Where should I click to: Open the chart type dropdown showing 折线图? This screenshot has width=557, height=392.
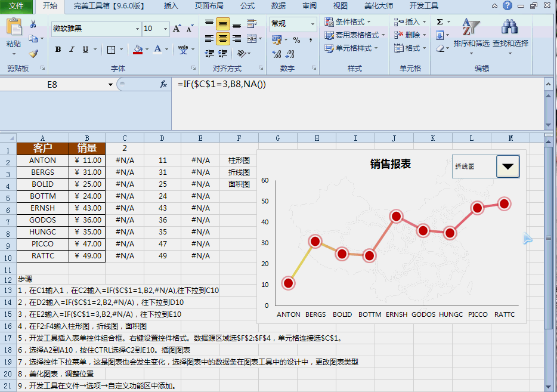point(508,167)
